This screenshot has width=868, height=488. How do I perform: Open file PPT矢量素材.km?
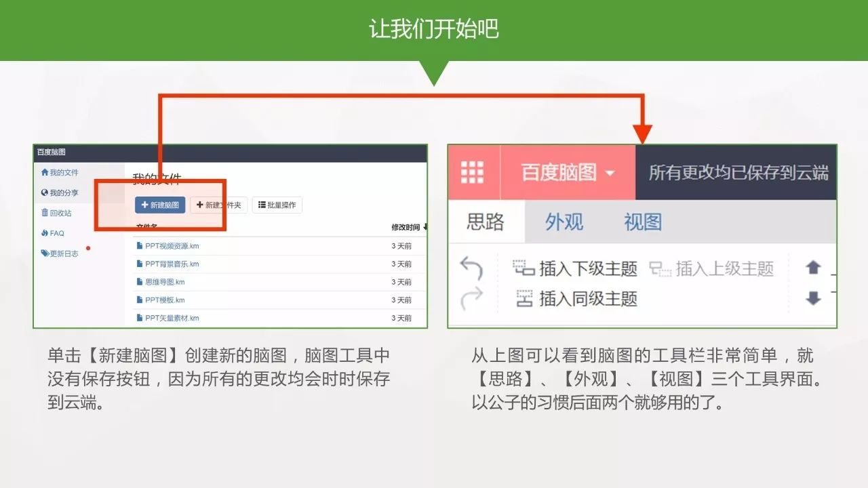click(x=172, y=318)
